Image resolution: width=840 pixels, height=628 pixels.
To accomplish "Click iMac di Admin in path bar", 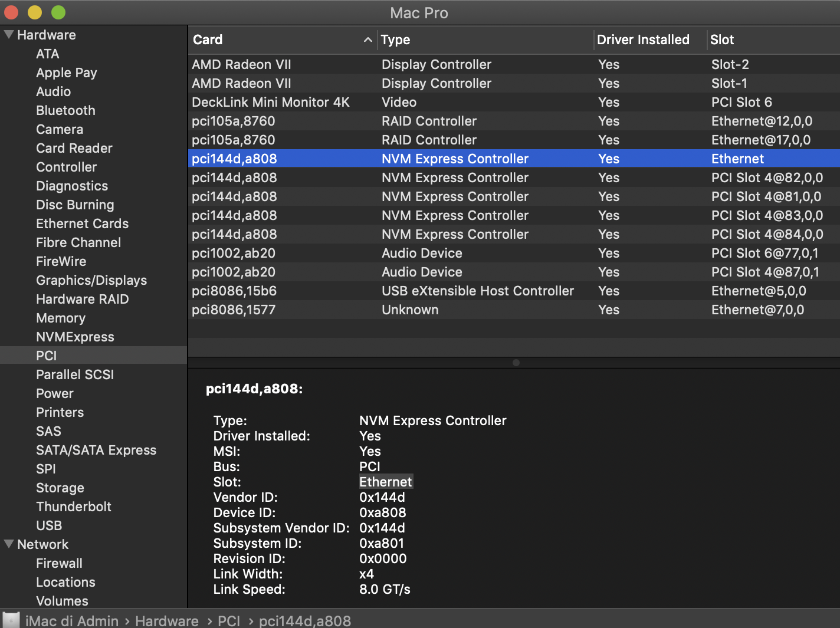I will 72,621.
